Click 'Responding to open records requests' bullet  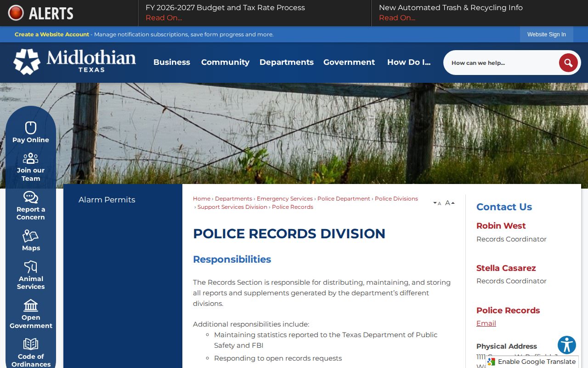click(278, 358)
